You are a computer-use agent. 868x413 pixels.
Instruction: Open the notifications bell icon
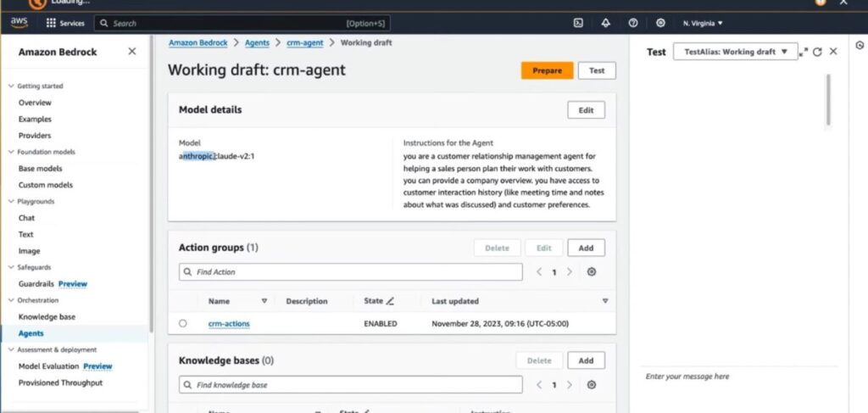point(605,23)
